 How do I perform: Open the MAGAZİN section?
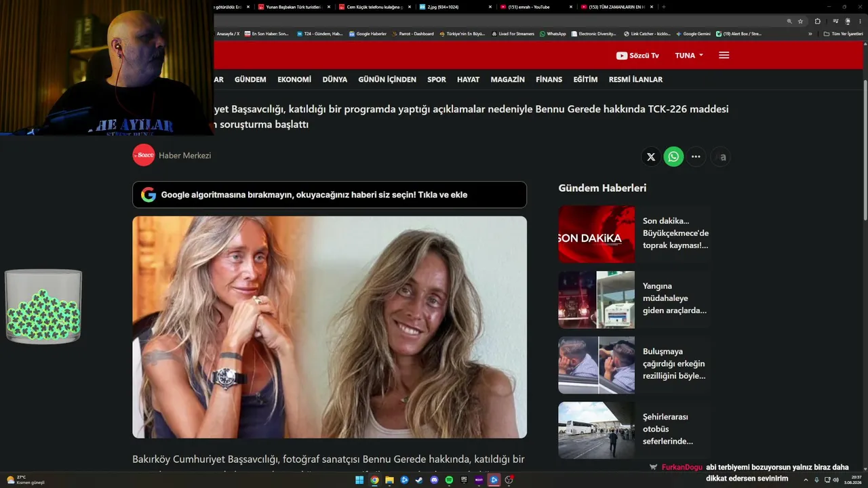[508, 79]
